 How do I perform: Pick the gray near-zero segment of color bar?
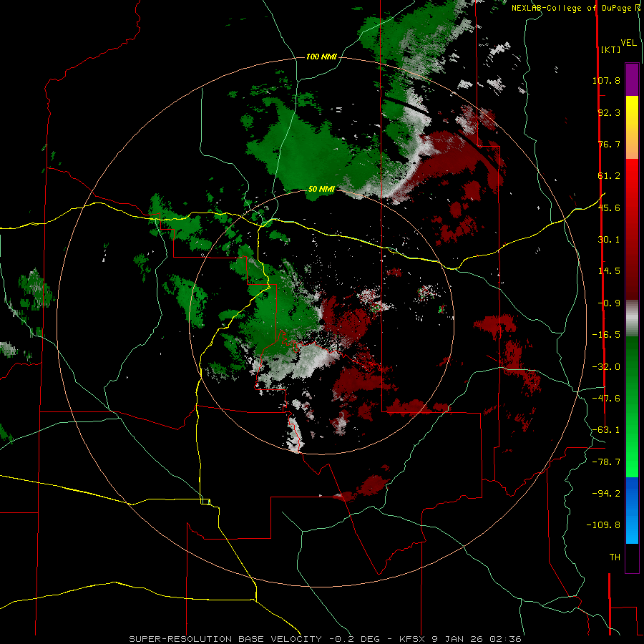632,318
